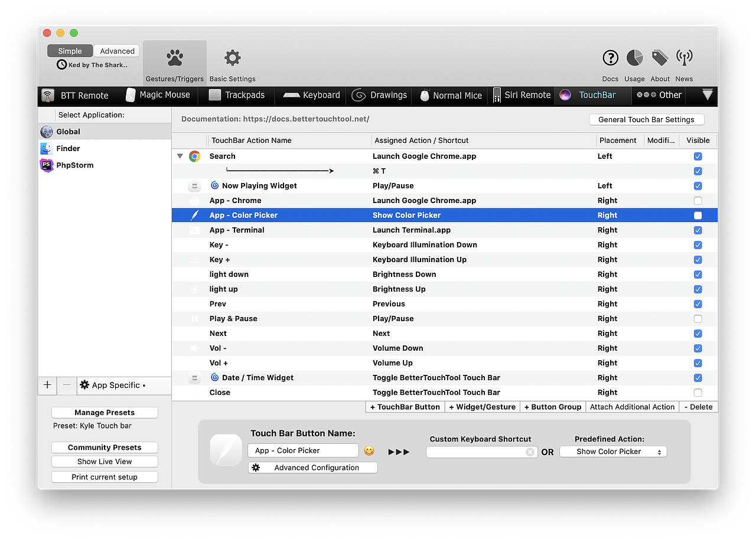756x539 pixels.
Task: Add a Button Group
Action: [x=553, y=407]
